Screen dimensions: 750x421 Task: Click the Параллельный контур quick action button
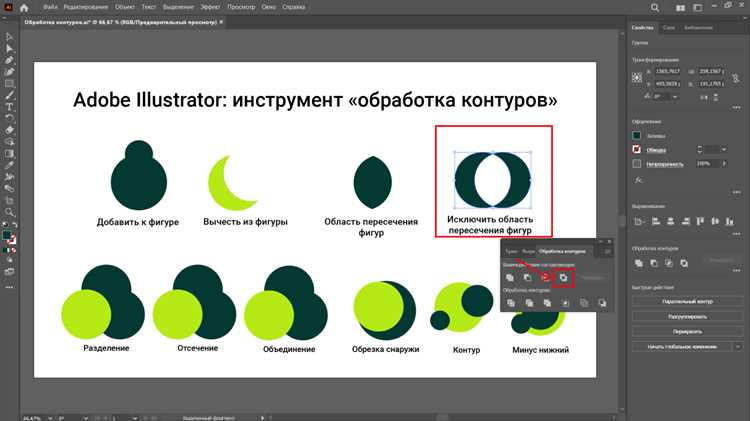(687, 302)
